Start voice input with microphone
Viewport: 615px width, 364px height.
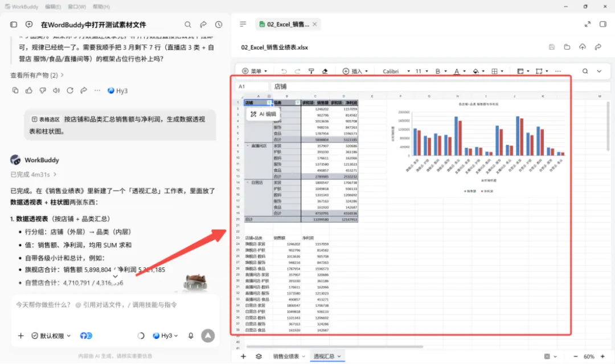coord(191,336)
